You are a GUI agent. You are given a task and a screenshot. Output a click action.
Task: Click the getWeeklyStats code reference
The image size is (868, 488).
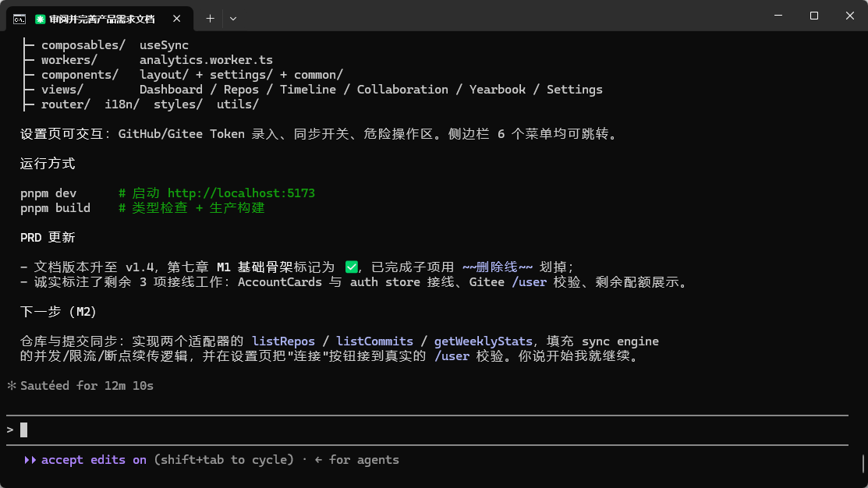[483, 341]
